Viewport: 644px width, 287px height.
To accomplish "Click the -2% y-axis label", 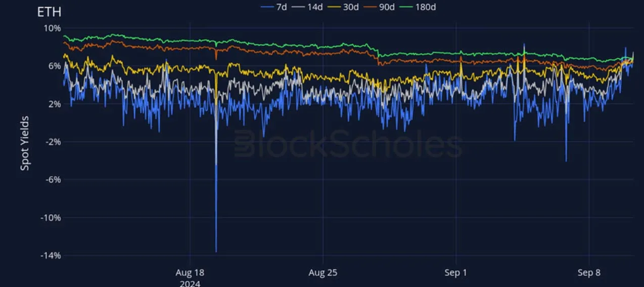I will tap(53, 142).
